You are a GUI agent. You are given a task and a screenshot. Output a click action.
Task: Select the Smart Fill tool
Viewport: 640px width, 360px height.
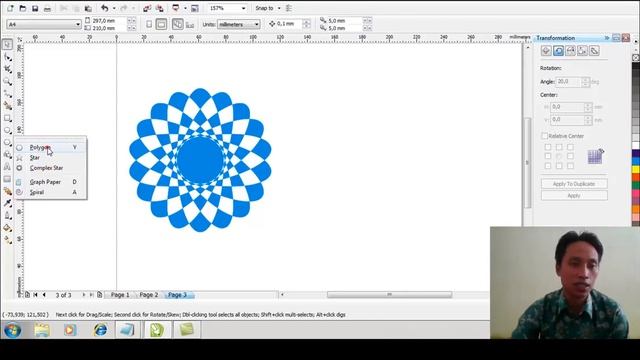pyautogui.click(x=7, y=106)
